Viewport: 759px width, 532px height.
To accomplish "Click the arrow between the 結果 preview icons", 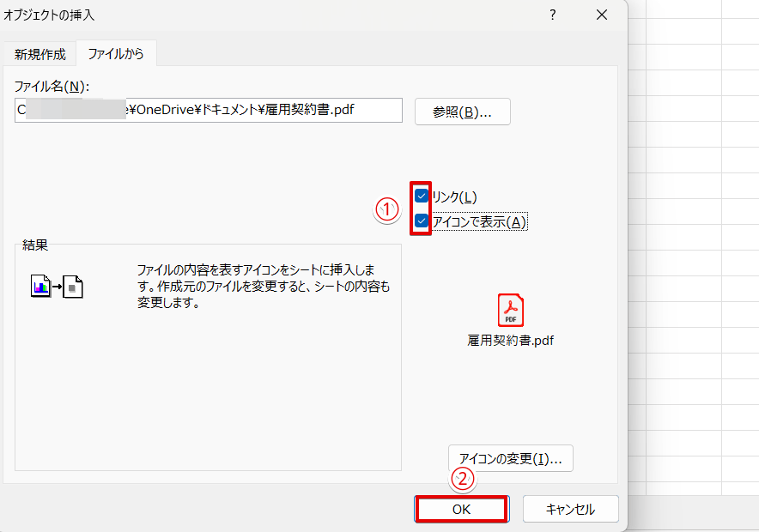I will tap(55, 286).
